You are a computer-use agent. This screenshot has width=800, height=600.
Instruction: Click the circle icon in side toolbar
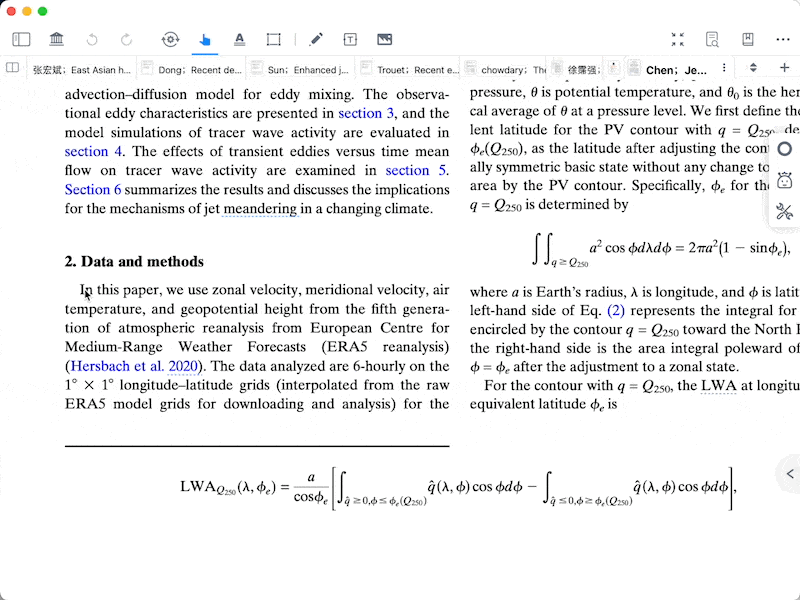point(785,149)
